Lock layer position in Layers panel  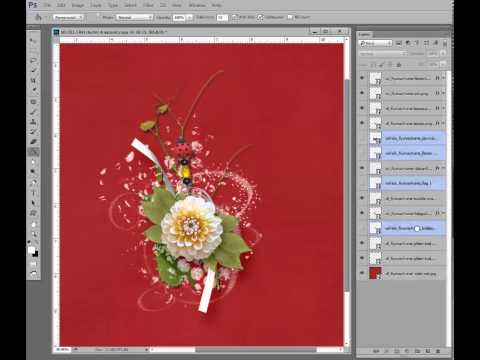pos(390,65)
